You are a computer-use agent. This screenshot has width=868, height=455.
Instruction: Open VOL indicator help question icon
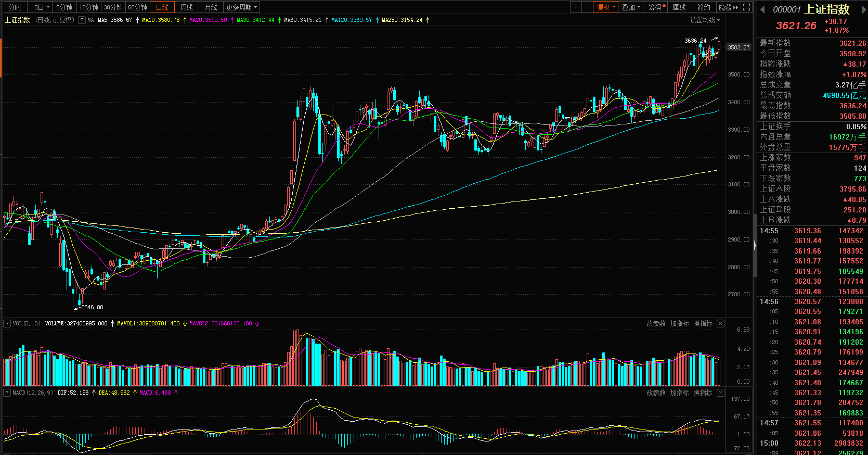point(7,323)
